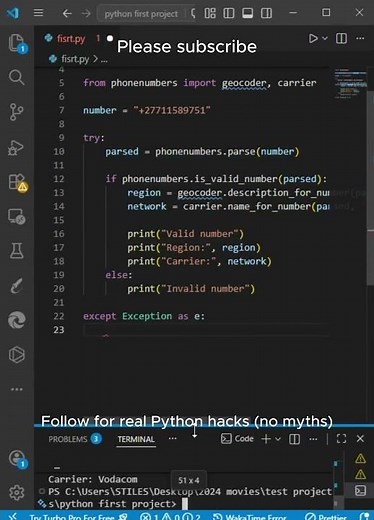Image resolution: width=374 pixels, height=520 pixels.
Task: Open the Source Control view
Action: (16, 112)
